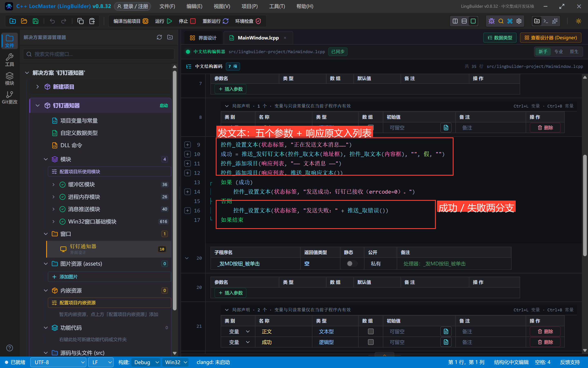Refresh the solution explorer
The image size is (588, 368).
[159, 37]
